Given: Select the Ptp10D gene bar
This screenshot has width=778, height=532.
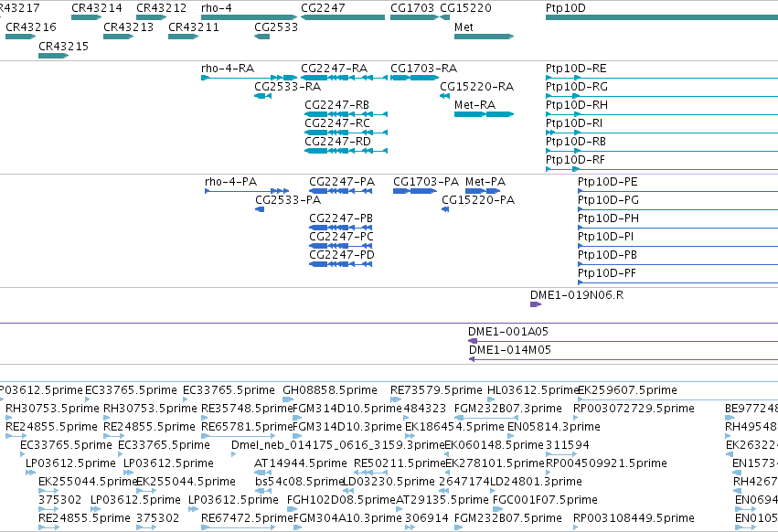Looking at the screenshot, I should pyautogui.click(x=661, y=17).
